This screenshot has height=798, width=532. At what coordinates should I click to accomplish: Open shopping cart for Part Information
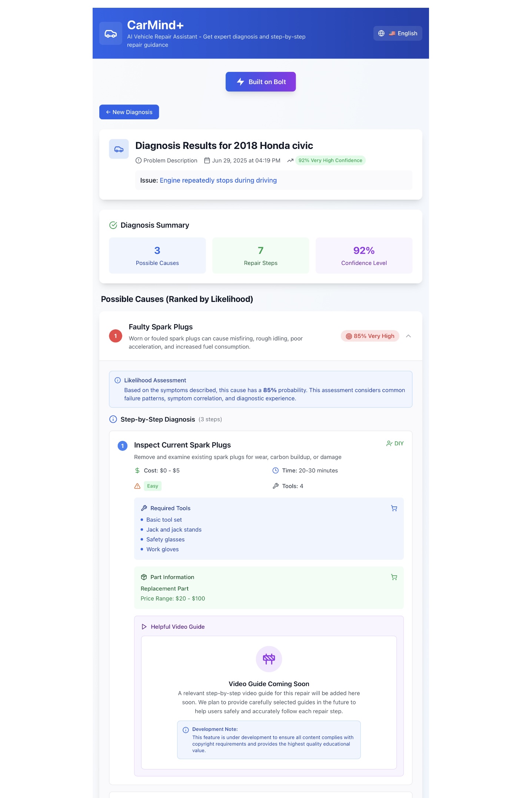click(x=394, y=577)
